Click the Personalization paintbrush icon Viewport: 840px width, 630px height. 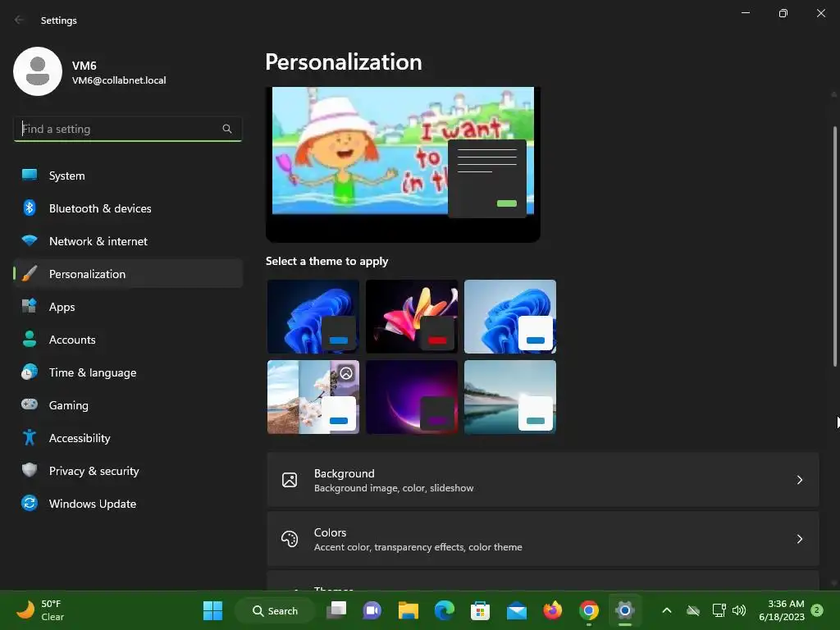pos(30,274)
